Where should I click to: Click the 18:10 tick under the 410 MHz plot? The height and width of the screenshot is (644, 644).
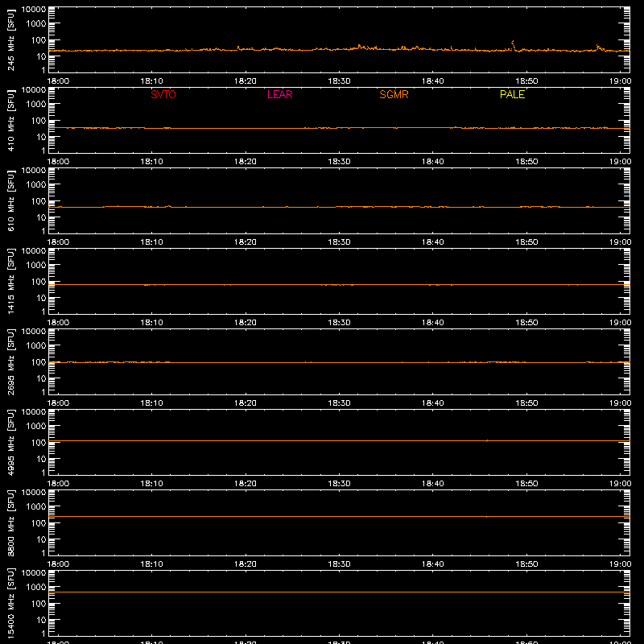coord(152,162)
